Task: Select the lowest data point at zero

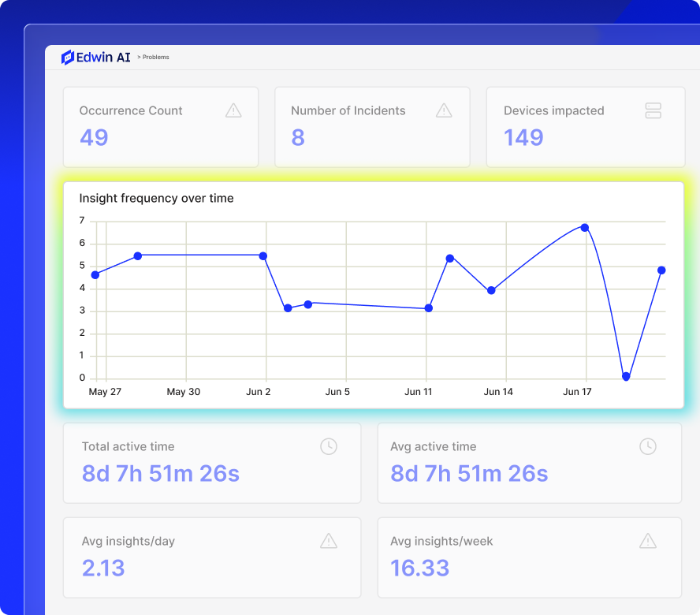Action: point(626,377)
